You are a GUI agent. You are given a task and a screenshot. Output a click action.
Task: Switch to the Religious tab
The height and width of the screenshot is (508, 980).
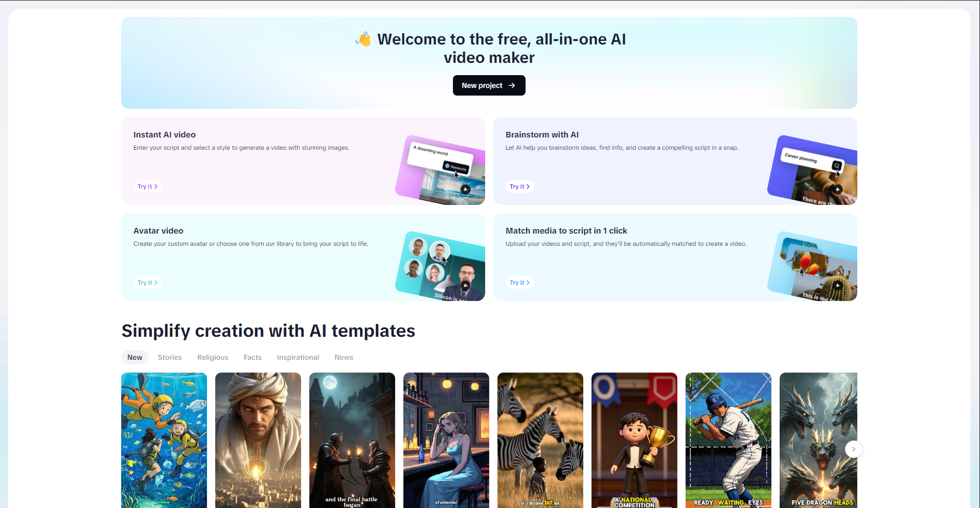[213, 357]
